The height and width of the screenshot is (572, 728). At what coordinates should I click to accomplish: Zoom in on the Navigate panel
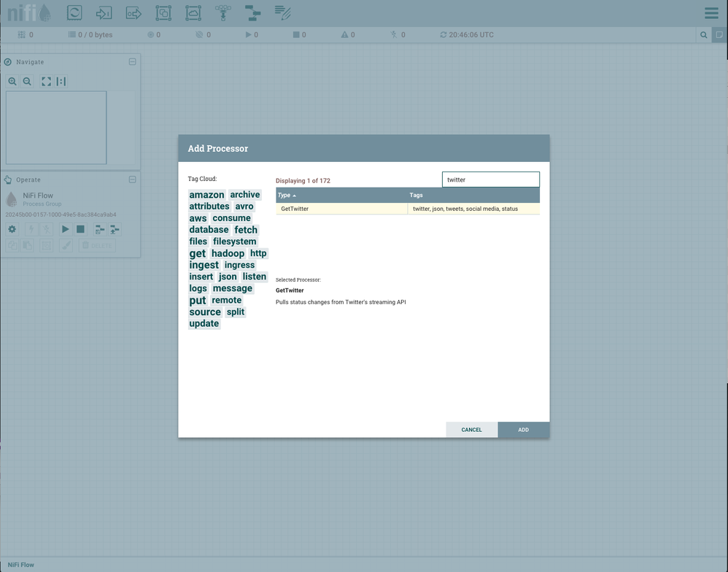12,81
